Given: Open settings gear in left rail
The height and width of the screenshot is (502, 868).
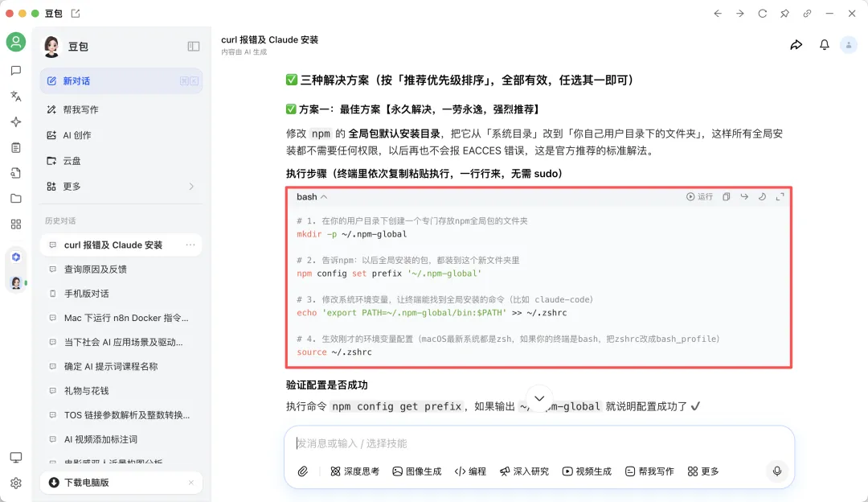Looking at the screenshot, I should 16,483.
